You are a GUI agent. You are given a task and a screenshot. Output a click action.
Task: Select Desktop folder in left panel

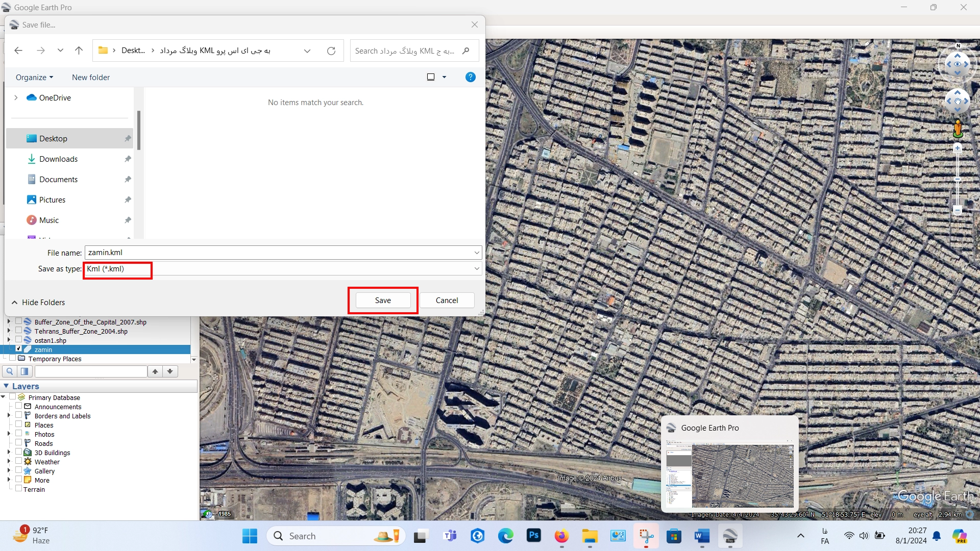tap(53, 138)
